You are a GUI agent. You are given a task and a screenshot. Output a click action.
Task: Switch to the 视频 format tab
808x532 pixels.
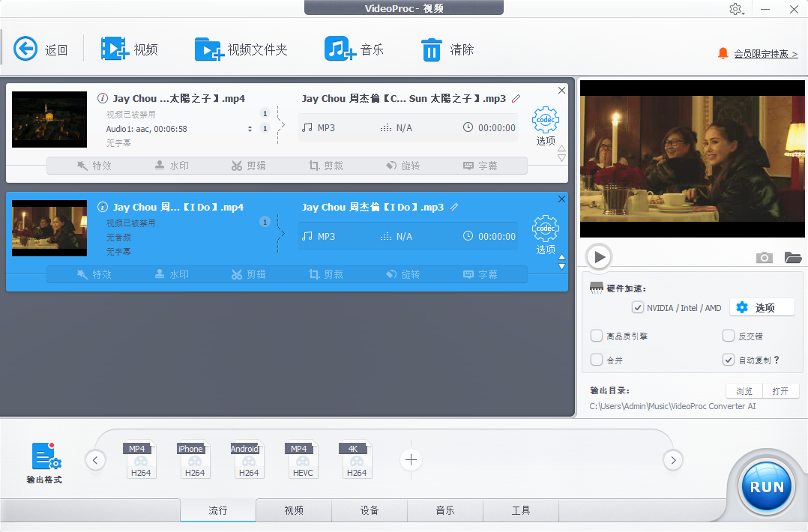(x=294, y=510)
